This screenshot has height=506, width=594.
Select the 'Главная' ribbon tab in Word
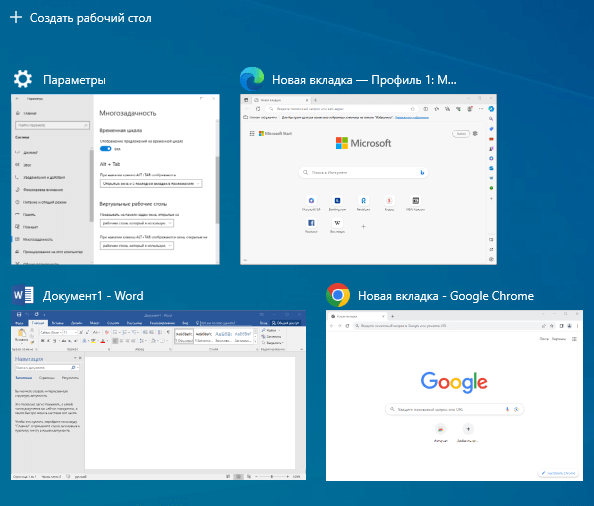(38, 323)
